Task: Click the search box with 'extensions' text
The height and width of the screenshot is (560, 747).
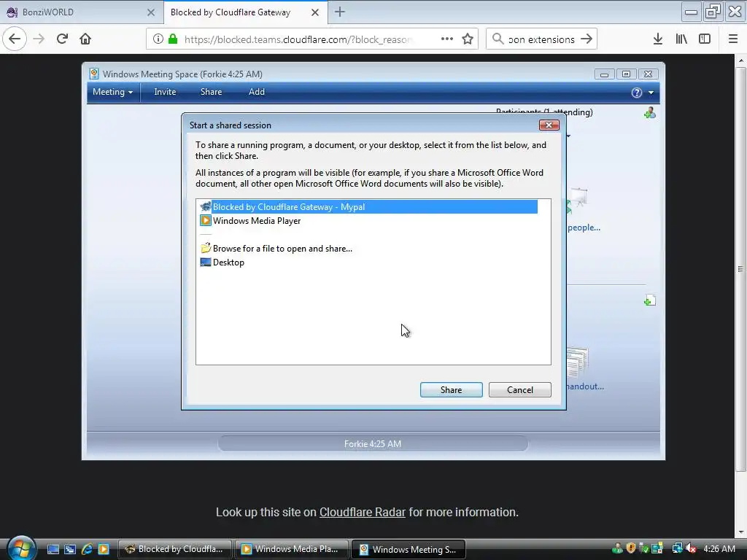Action: (x=541, y=39)
